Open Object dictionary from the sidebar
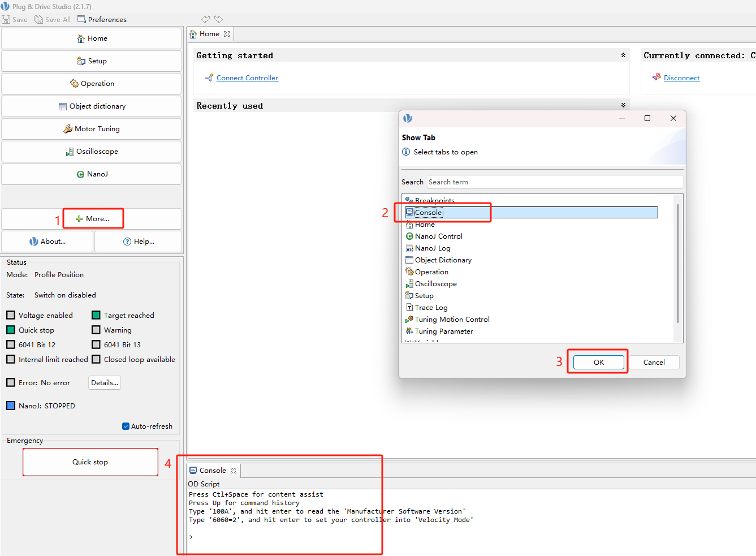 (92, 106)
